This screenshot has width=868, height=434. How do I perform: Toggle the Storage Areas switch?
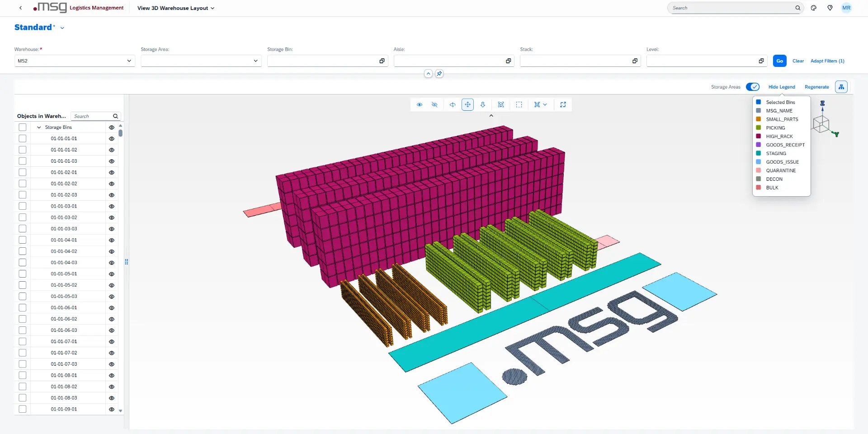[753, 87]
